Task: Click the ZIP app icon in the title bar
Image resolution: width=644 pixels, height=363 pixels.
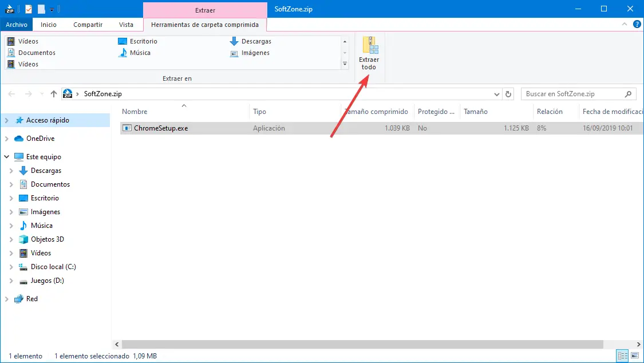Action: pyautogui.click(x=10, y=9)
